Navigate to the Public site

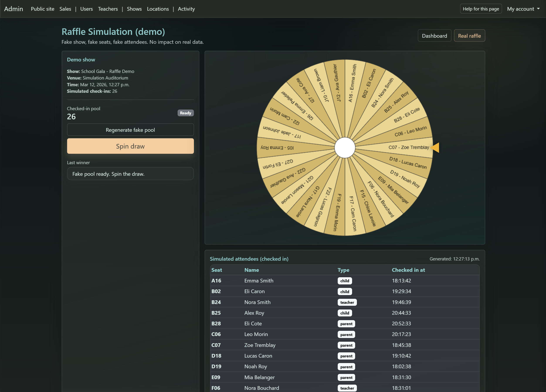point(42,9)
